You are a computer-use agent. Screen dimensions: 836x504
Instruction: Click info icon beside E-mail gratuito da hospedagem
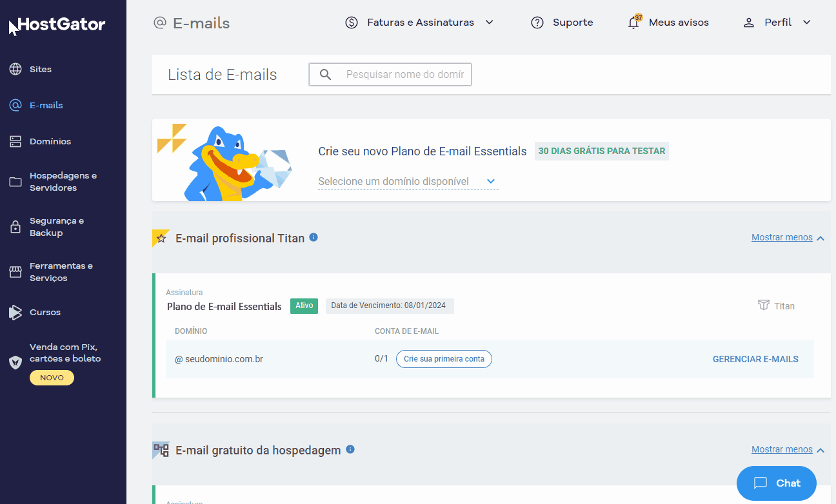point(350,449)
